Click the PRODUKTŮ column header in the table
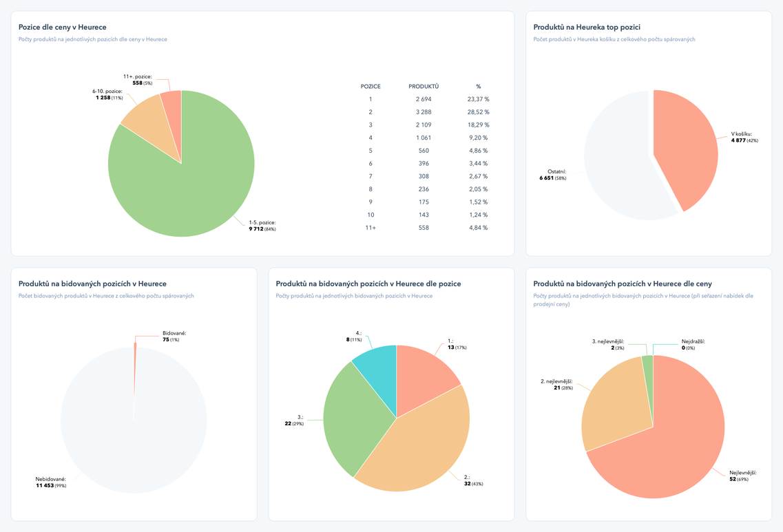The height and width of the screenshot is (532, 783). tap(424, 86)
